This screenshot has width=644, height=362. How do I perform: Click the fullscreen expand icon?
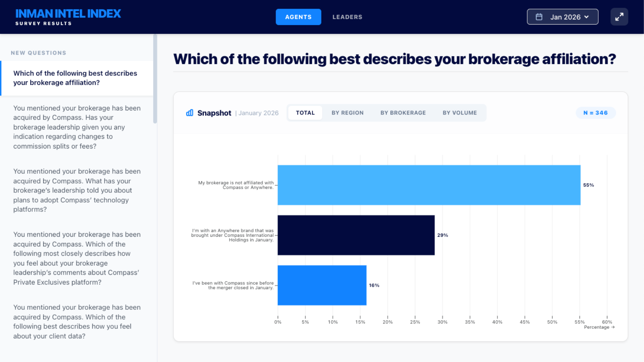pyautogui.click(x=619, y=17)
